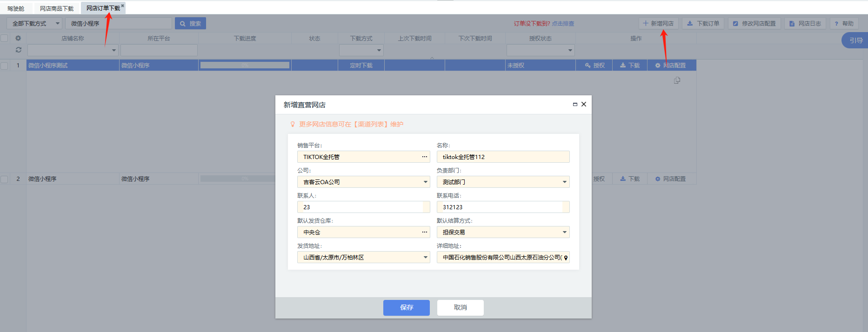The width and height of the screenshot is (868, 332).
Task: Click the 引导 guide button
Action: coord(855,40)
